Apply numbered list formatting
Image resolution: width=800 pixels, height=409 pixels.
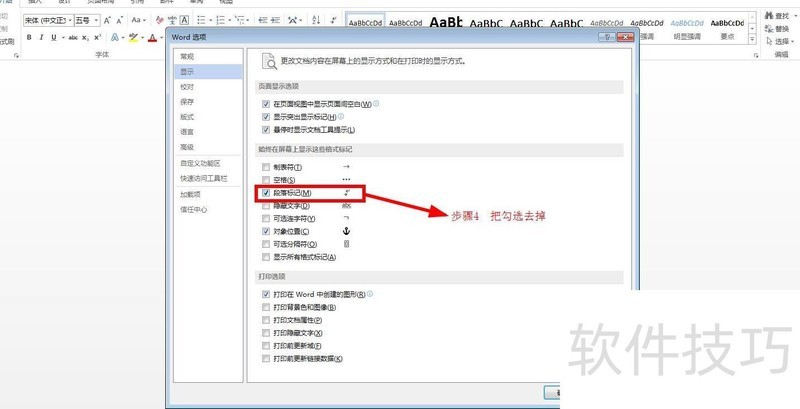pos(220,20)
